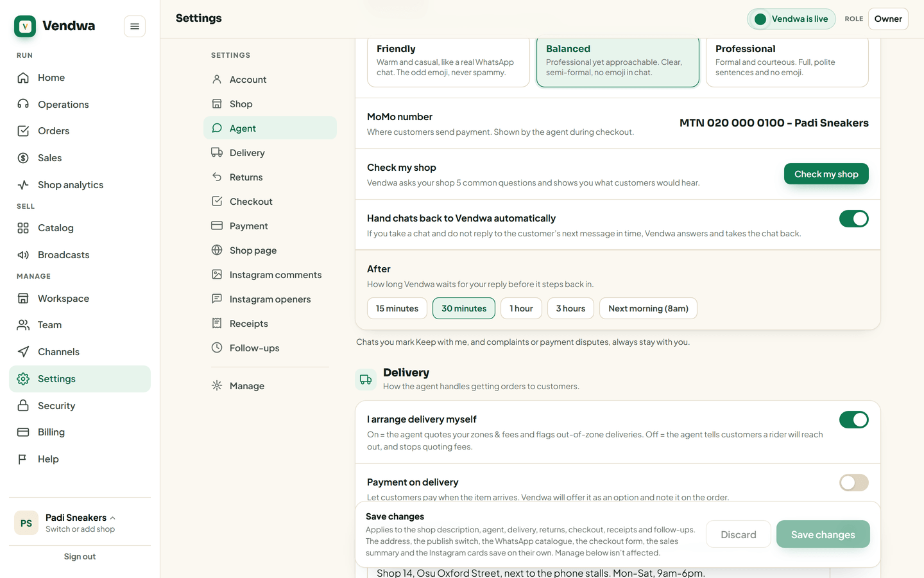
Task: Expand the Padi Sneakers shop switcher
Action: coord(80,523)
